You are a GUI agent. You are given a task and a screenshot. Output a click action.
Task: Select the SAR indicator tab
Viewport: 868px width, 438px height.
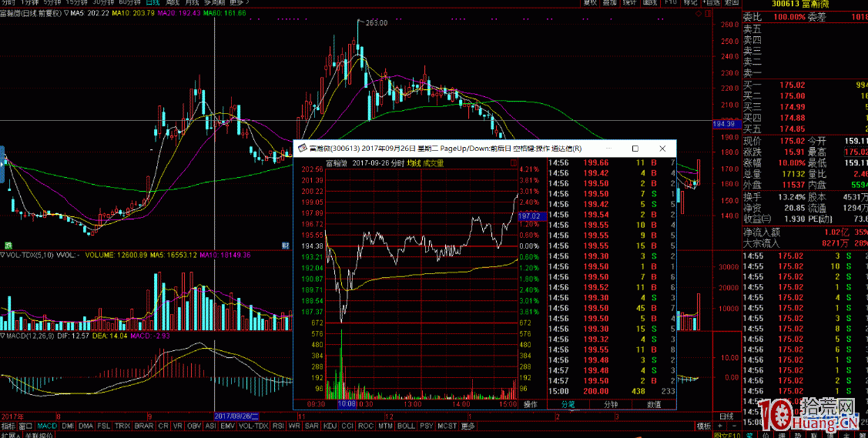(311, 426)
